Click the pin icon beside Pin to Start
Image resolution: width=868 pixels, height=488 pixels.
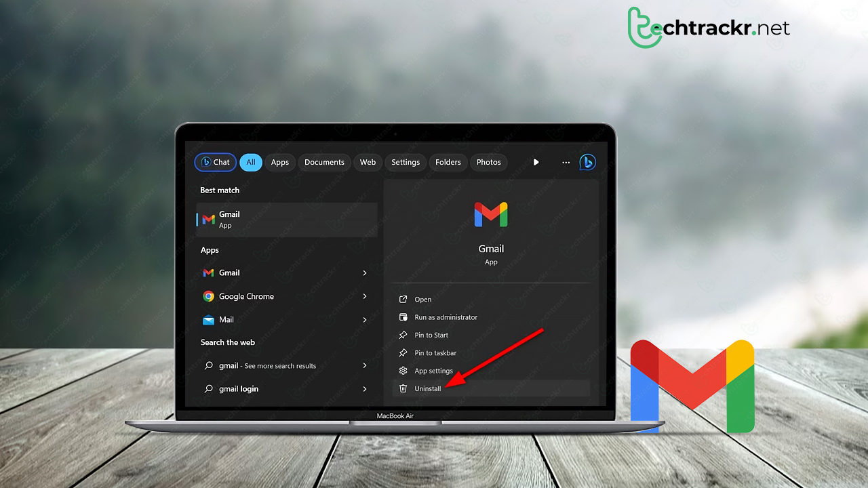pos(403,335)
